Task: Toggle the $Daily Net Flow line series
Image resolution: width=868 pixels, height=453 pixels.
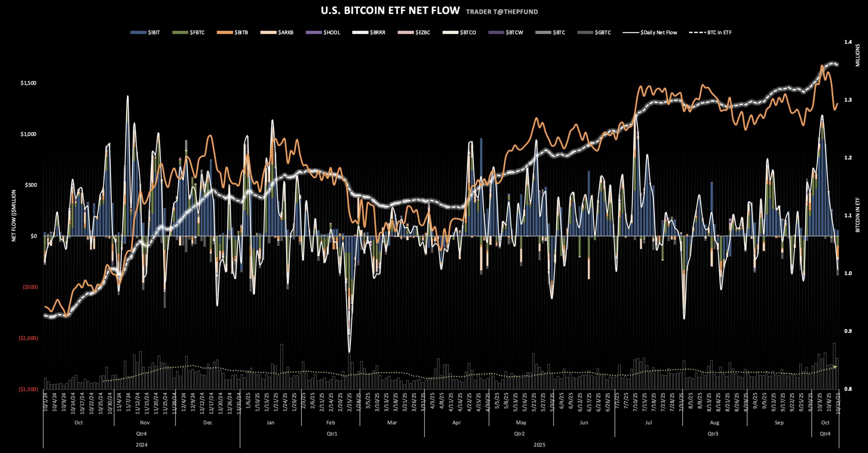Action: tap(631, 33)
